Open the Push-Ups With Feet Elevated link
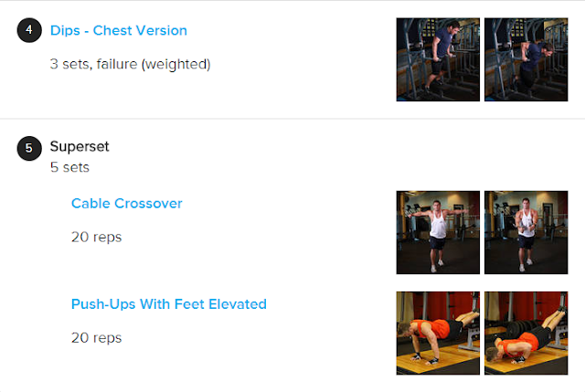585x392 pixels. point(168,303)
